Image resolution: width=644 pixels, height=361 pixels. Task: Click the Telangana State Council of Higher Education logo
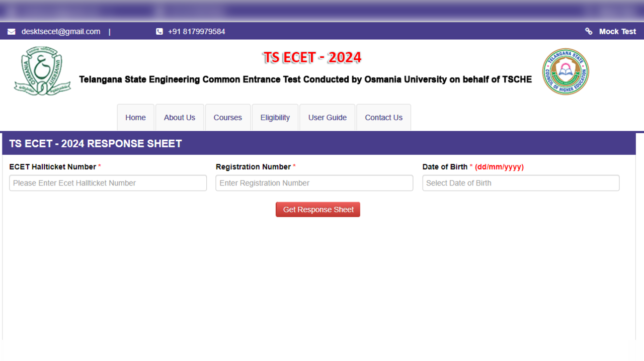565,71
